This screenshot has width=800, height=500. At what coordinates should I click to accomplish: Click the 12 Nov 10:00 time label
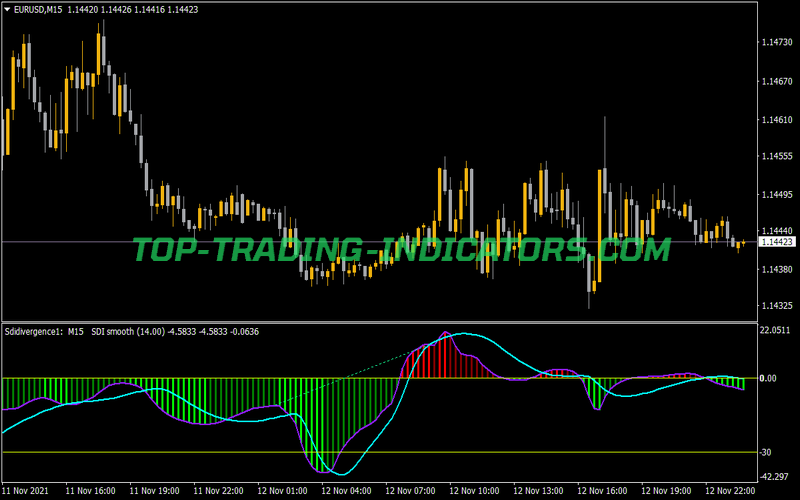coord(474,491)
